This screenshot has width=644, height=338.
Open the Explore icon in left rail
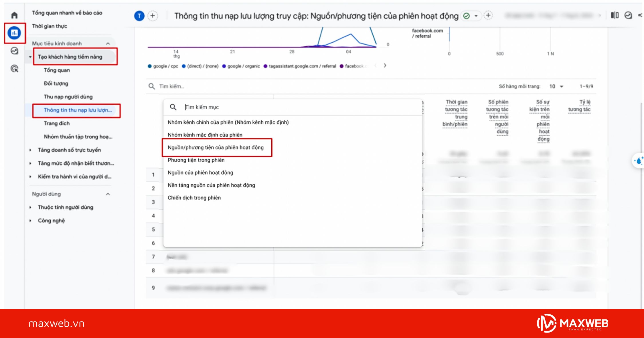(x=14, y=51)
